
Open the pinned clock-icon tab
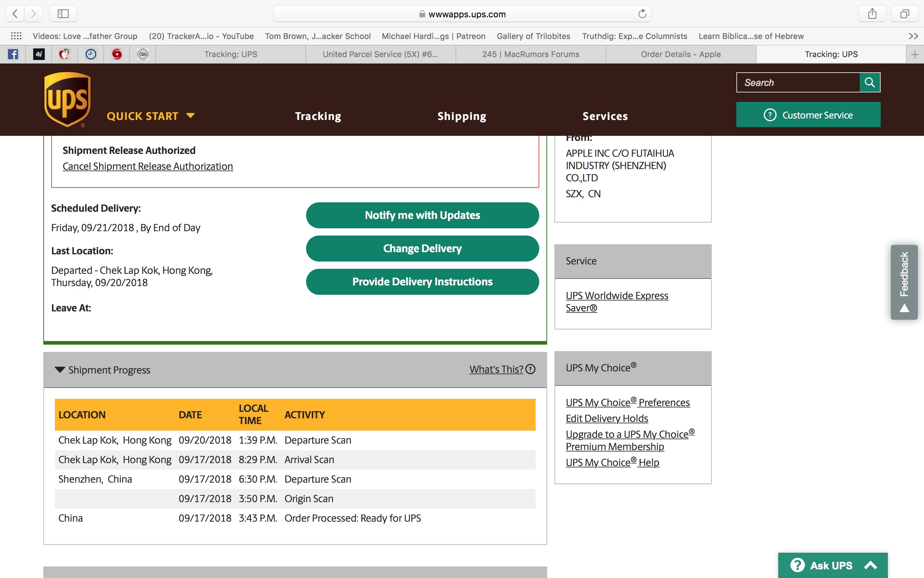click(x=91, y=54)
